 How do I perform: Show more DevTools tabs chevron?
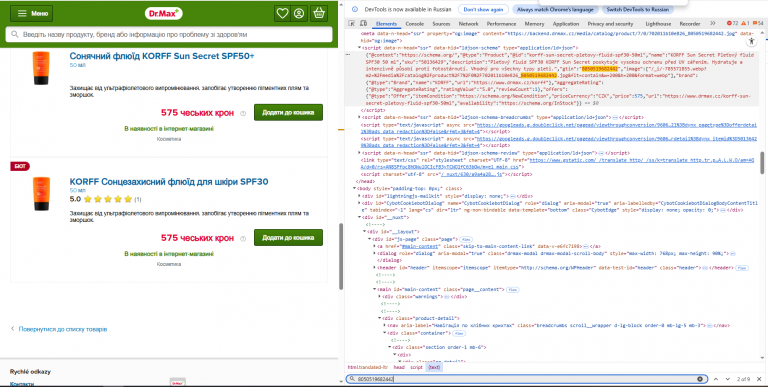tap(712, 24)
